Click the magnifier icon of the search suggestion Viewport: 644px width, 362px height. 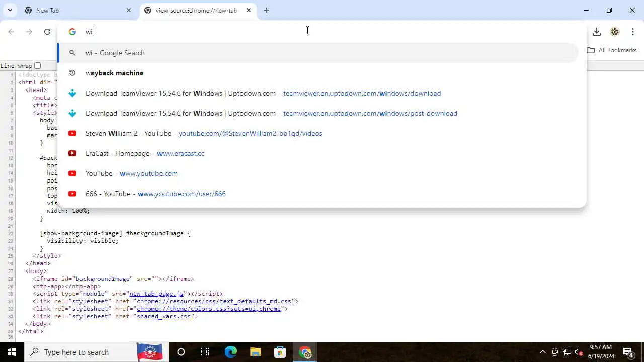pyautogui.click(x=72, y=53)
